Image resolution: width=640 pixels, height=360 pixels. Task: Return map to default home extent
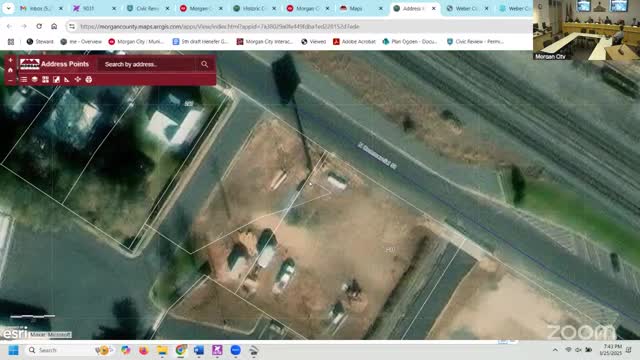[10, 70]
